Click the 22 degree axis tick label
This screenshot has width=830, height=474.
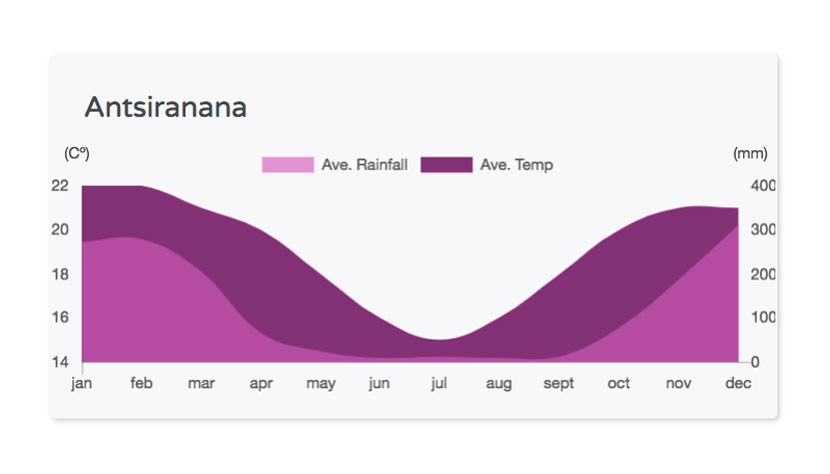[60, 185]
